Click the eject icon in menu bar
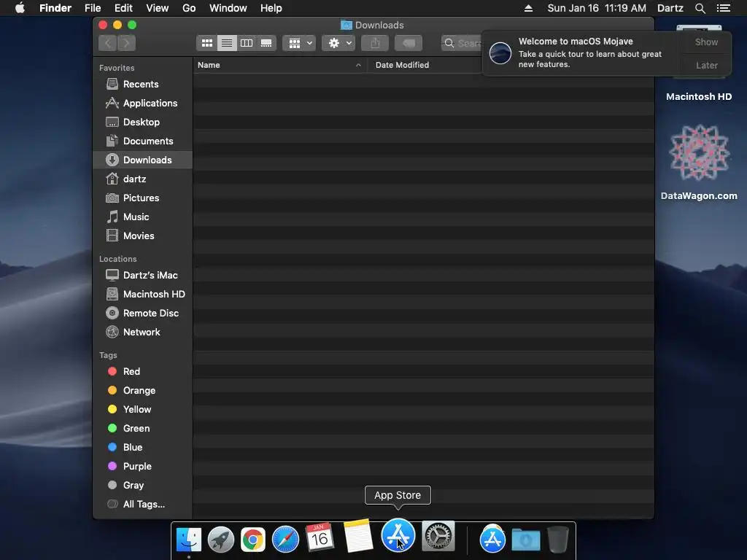 pyautogui.click(x=528, y=8)
